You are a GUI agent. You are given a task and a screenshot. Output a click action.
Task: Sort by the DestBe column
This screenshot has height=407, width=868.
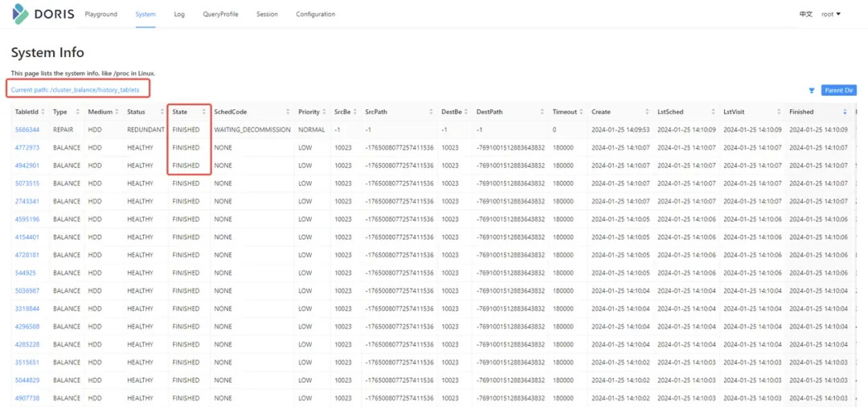pos(466,112)
